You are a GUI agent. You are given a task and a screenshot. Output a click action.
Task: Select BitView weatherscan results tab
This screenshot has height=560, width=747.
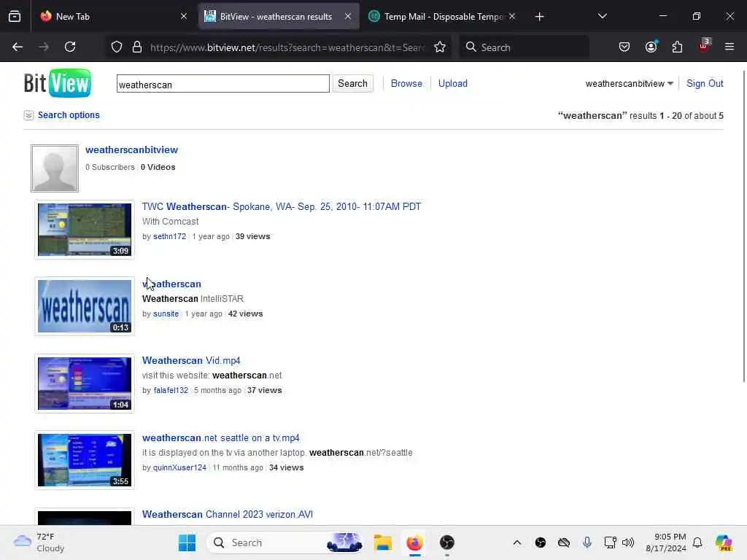(278, 16)
